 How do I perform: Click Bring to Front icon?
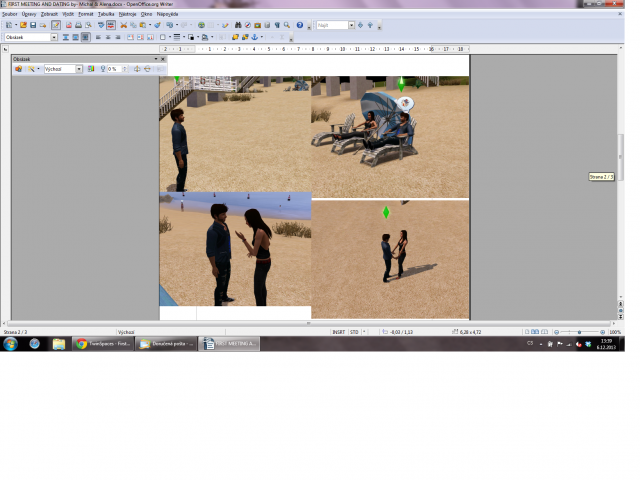[235, 37]
